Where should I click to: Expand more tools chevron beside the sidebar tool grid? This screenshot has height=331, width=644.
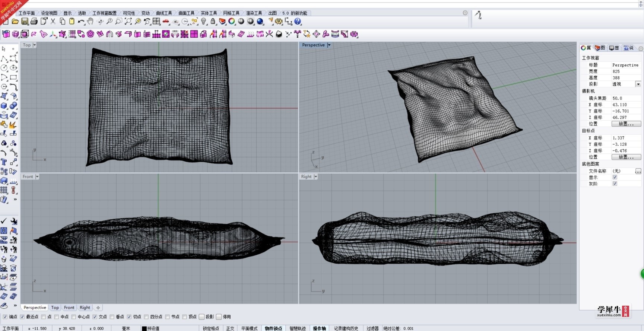pos(15,199)
